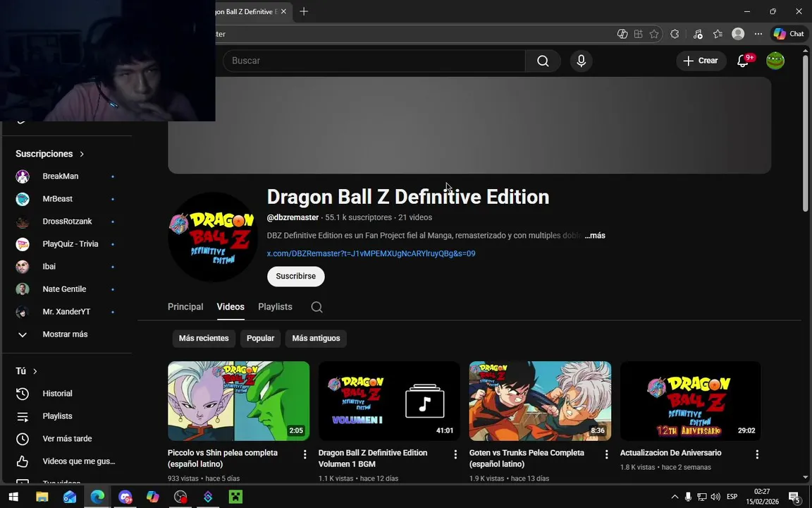The width and height of the screenshot is (812, 508).
Task: Open options for Actualizacion De Aniversario video
Action: pos(757,454)
